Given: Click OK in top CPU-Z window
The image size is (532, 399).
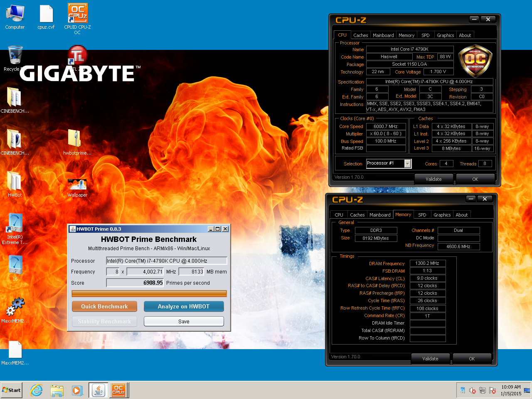Looking at the screenshot, I should coord(475,179).
